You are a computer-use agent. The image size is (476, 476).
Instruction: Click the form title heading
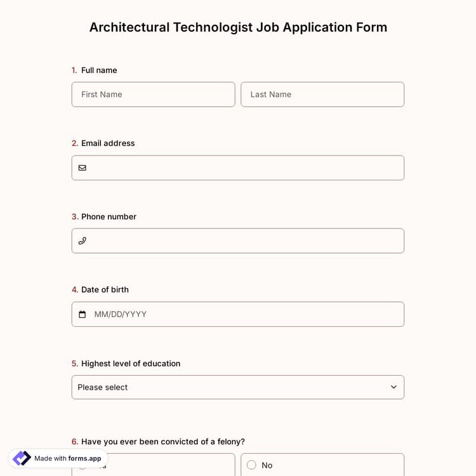click(238, 27)
